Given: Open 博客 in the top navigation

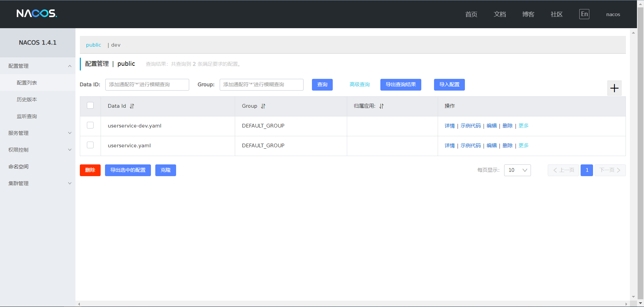Looking at the screenshot, I should [528, 14].
